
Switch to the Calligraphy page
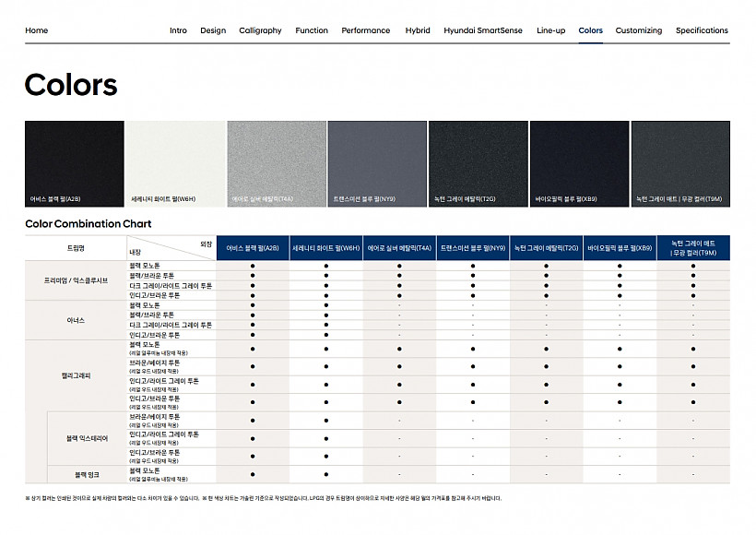pos(260,30)
